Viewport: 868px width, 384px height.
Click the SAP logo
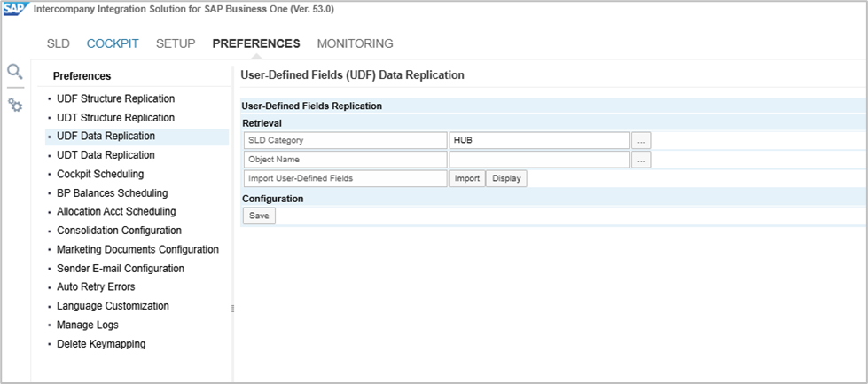point(15,10)
